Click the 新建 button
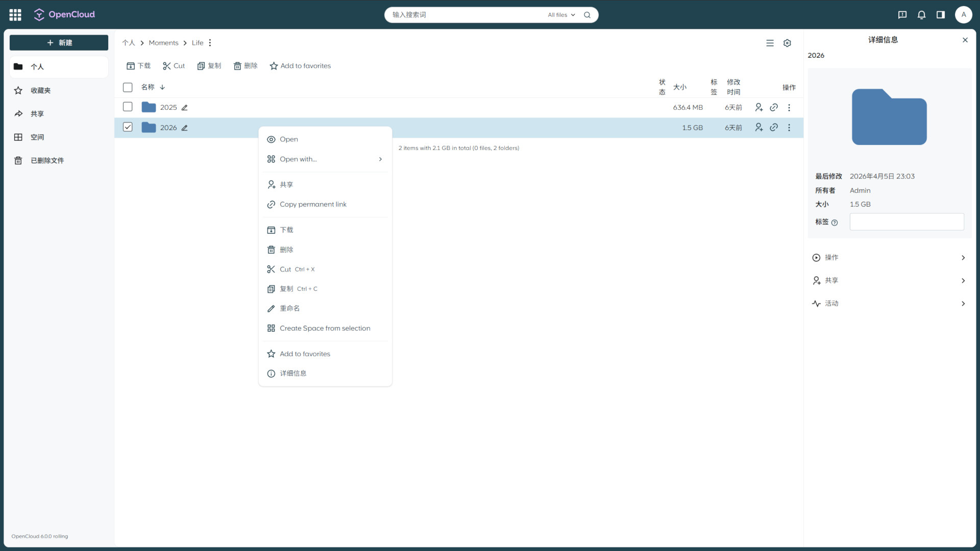The width and height of the screenshot is (980, 551). [x=59, y=43]
